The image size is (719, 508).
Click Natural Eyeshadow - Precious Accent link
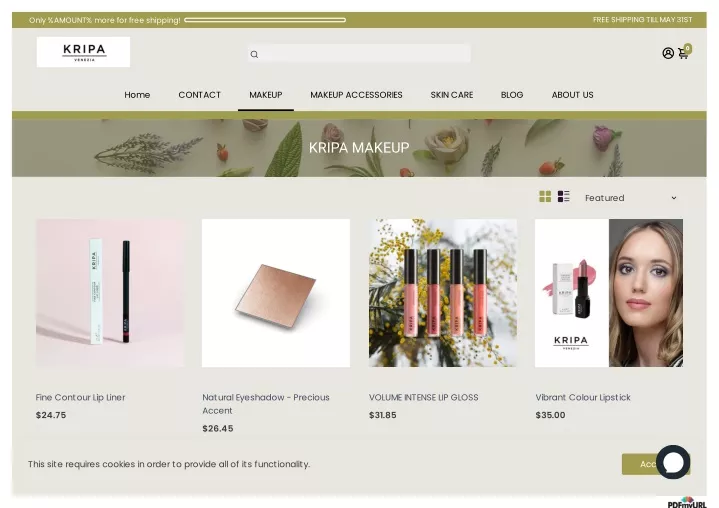[x=266, y=404]
